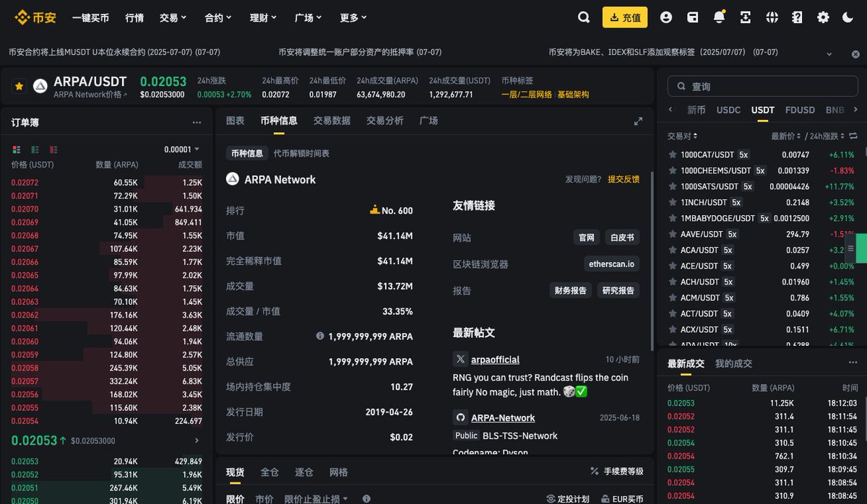Screen dimensions: 867x504
Task: Open the help center question icon
Action: tap(797, 17)
